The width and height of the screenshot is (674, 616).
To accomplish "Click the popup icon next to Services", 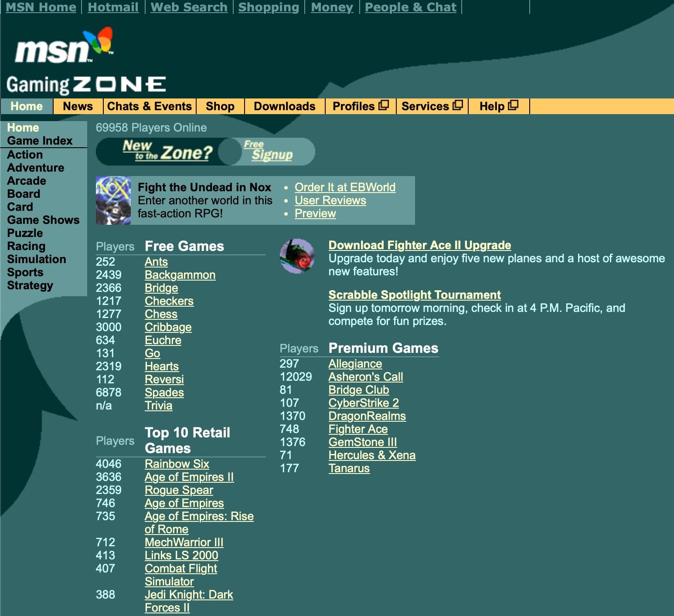I will 458,105.
